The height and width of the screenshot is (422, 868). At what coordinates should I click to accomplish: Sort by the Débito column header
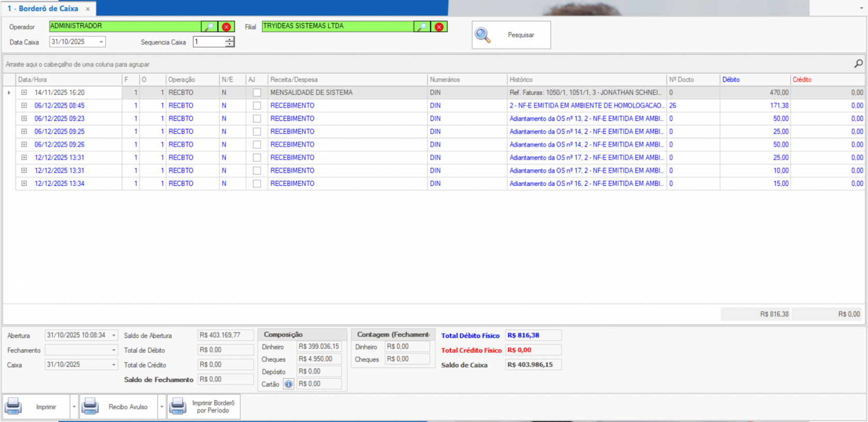[x=754, y=80]
